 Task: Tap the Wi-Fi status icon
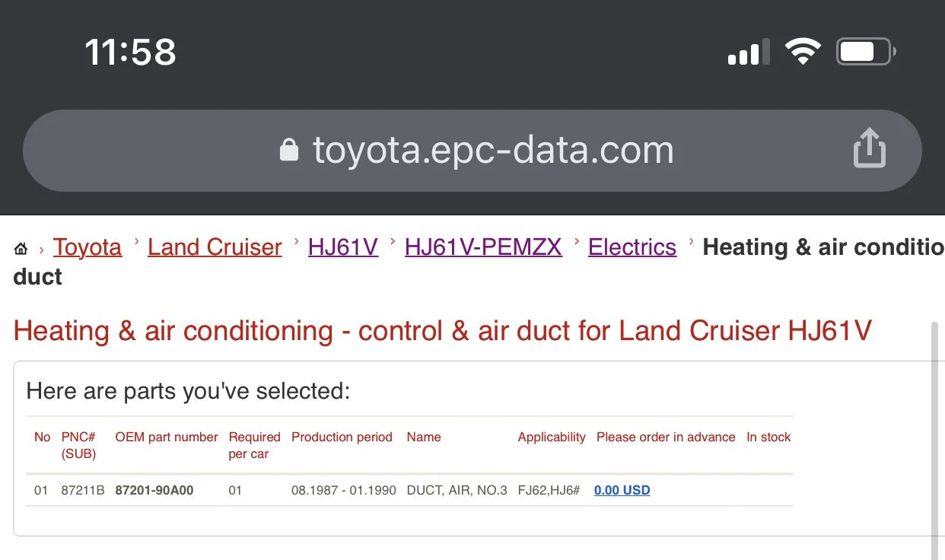point(802,52)
